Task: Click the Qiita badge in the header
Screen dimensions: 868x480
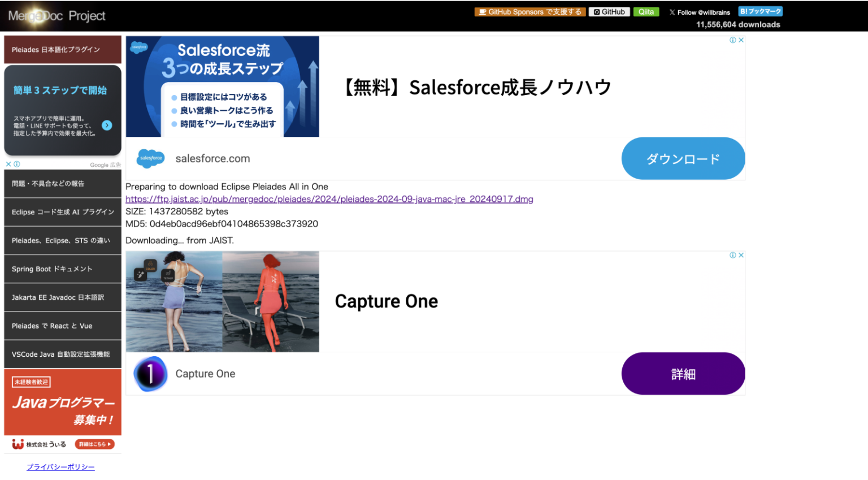Action: [x=646, y=11]
